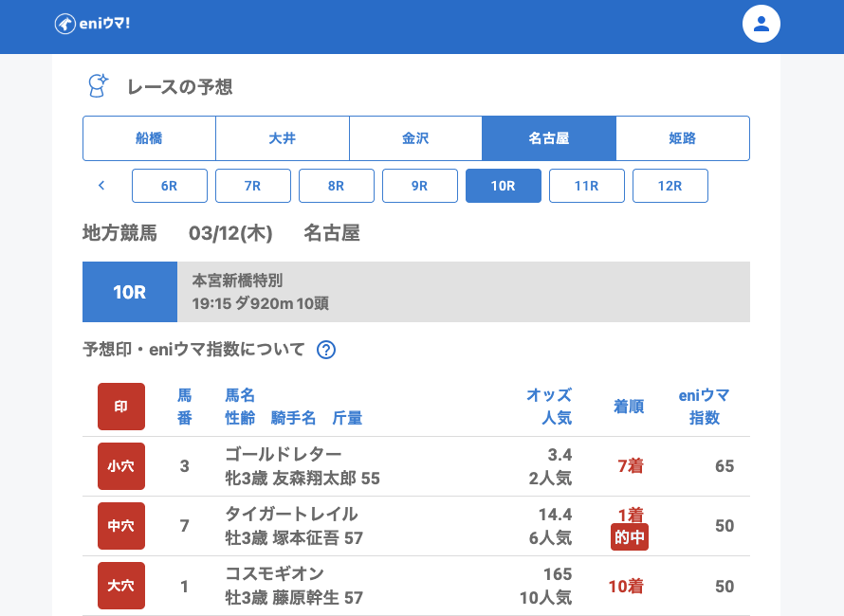844x616 pixels.
Task: Click the help question mark icon
Action: click(326, 350)
